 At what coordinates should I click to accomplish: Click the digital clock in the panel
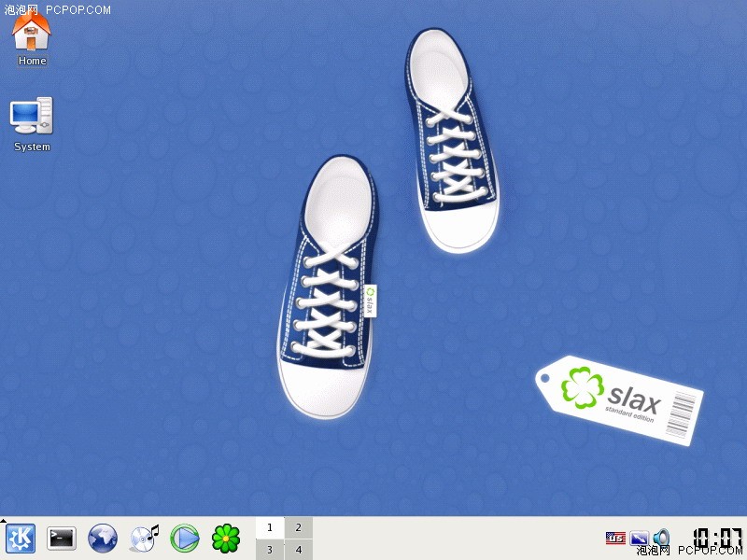tap(717, 538)
